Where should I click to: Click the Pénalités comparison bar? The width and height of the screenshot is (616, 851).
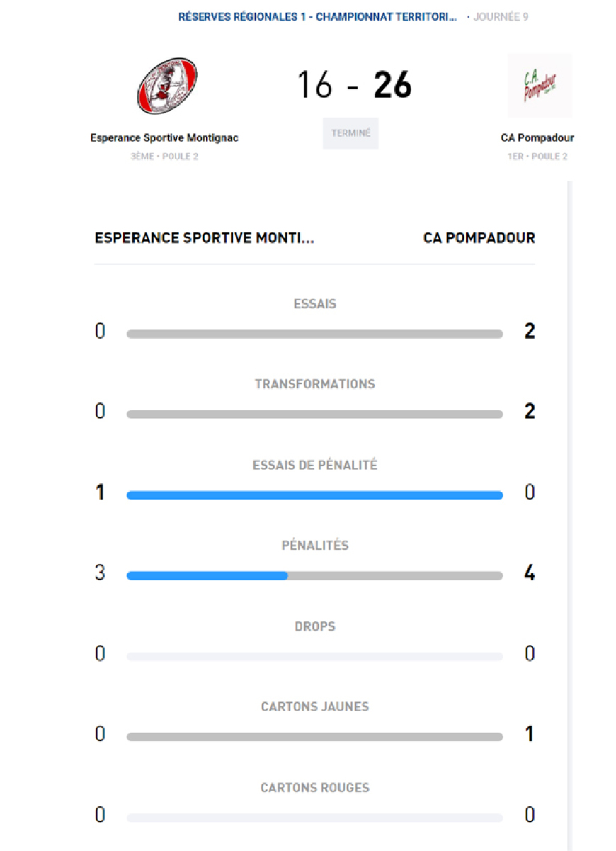[x=314, y=576]
